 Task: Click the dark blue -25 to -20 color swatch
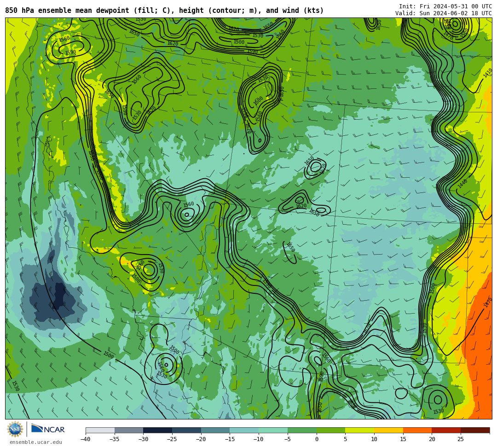[x=187, y=430]
